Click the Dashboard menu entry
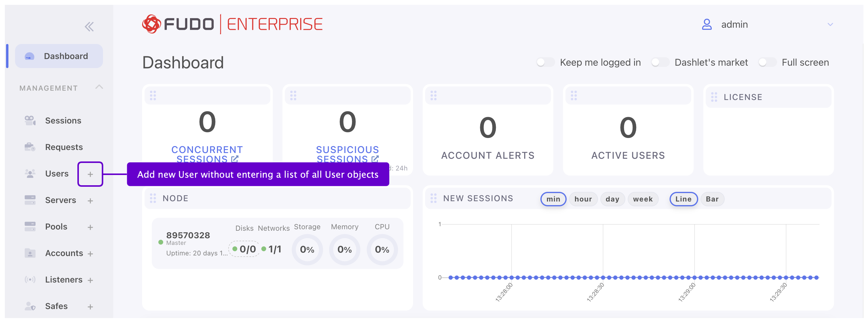 (x=66, y=56)
